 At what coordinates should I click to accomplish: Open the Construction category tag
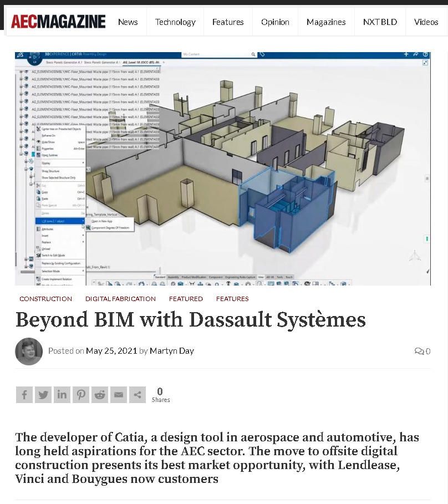(x=45, y=299)
